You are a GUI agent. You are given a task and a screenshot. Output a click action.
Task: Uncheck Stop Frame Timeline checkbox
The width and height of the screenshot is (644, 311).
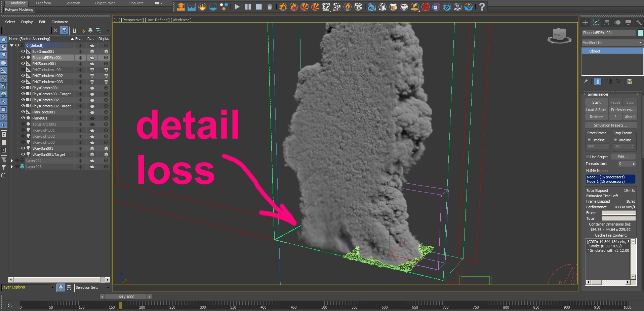tap(615, 140)
